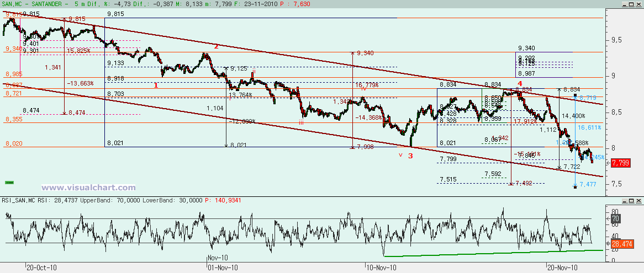644x273 pixels.
Task: Click the 1,104 range label
Action: [x=215, y=108]
